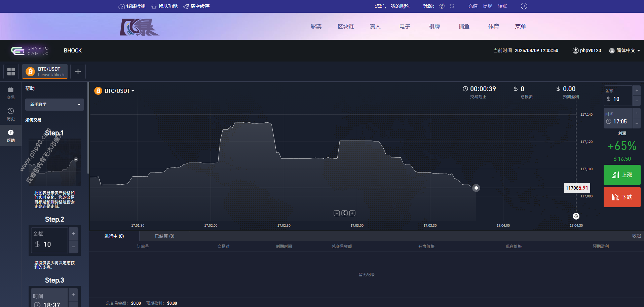Select the 区块链 navigation menu item
644x307 pixels.
(346, 26)
